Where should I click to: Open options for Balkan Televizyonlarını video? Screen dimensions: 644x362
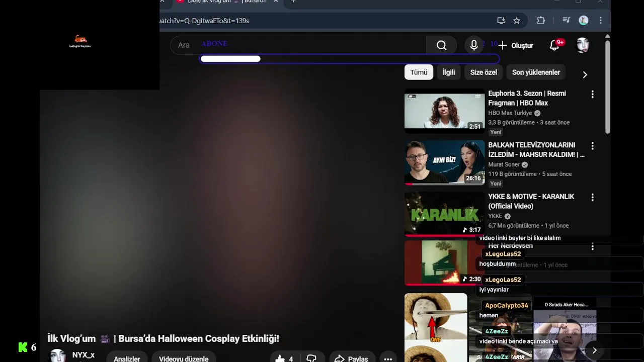[x=592, y=146]
